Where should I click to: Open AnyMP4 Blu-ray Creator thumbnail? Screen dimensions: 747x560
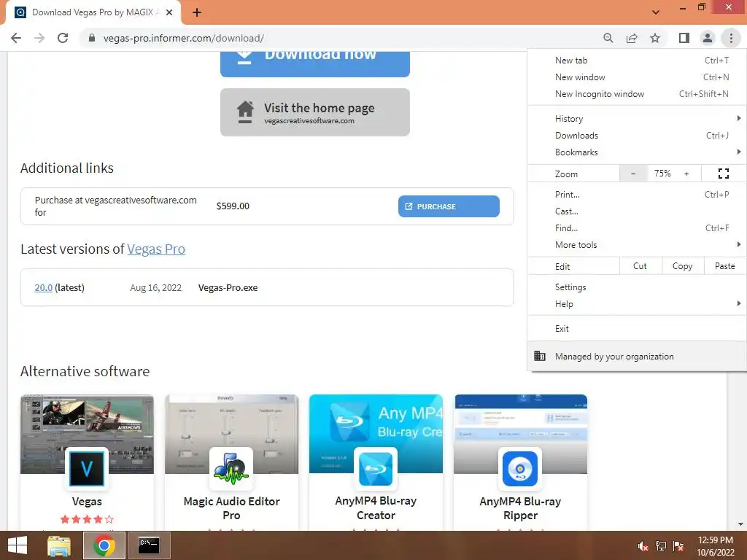(x=376, y=434)
